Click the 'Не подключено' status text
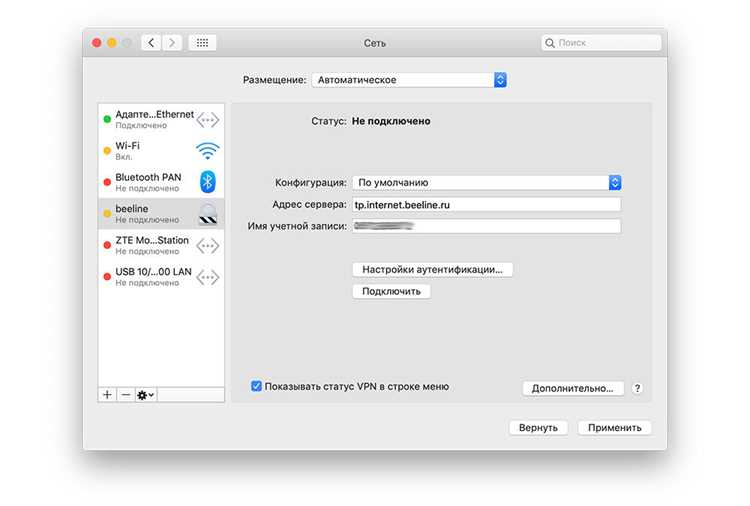 pyautogui.click(x=391, y=121)
